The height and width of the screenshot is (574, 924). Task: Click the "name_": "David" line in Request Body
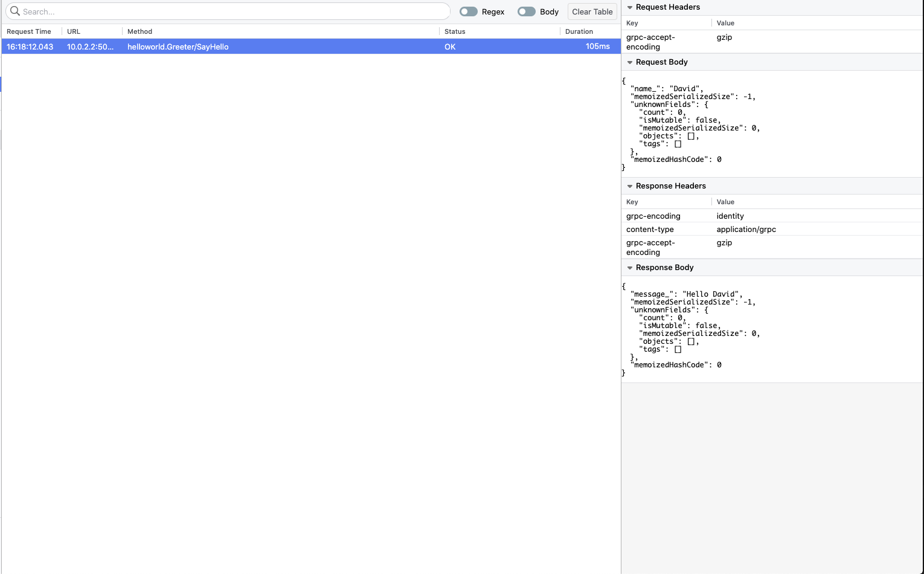click(x=667, y=89)
